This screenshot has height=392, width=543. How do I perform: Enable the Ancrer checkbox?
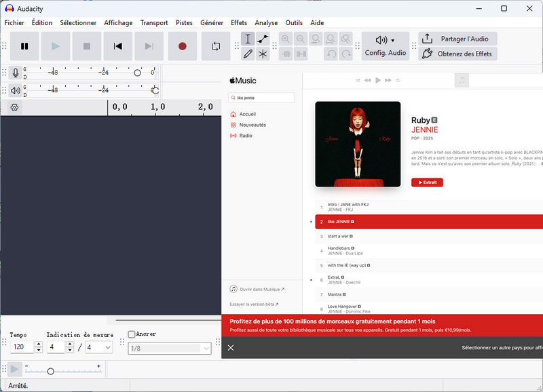132,334
